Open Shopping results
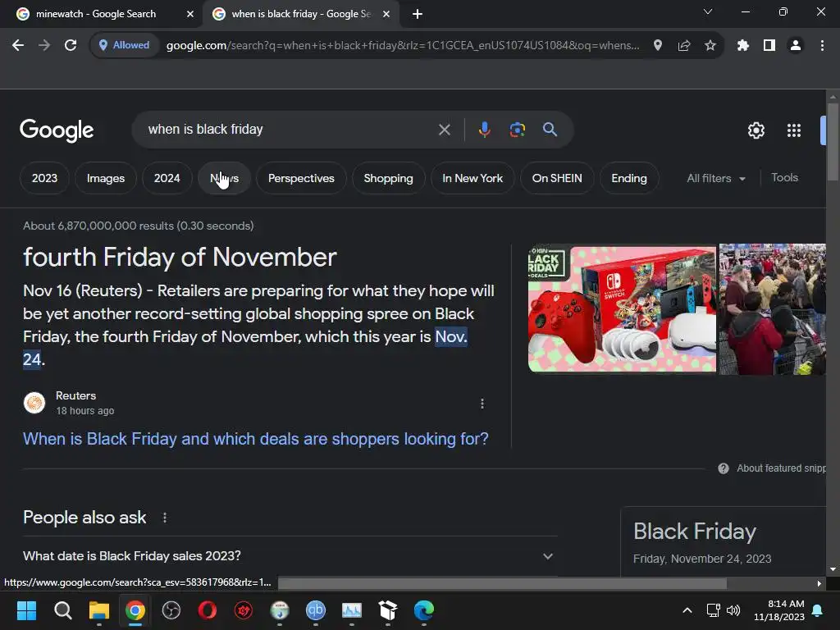This screenshot has height=630, width=840. pyautogui.click(x=388, y=178)
